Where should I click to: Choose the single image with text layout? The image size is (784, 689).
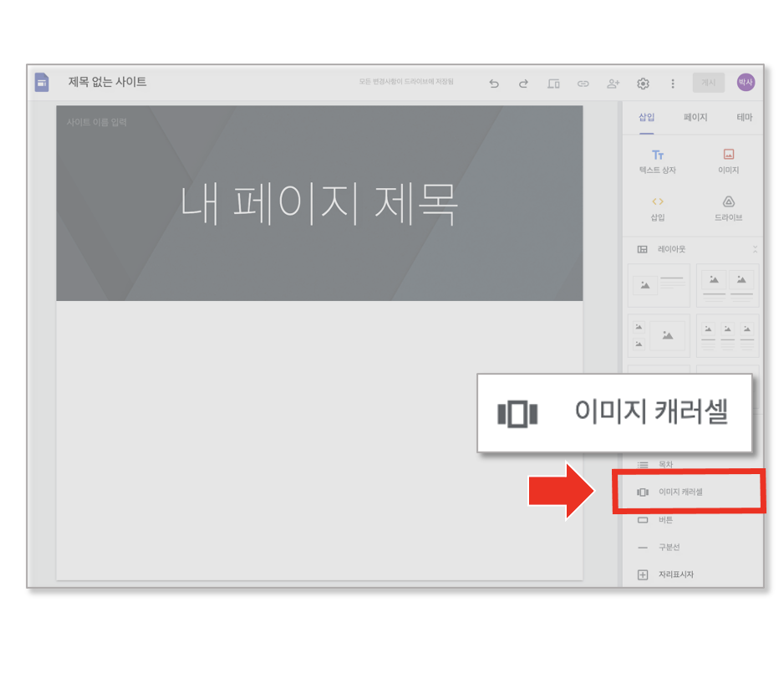(x=659, y=286)
